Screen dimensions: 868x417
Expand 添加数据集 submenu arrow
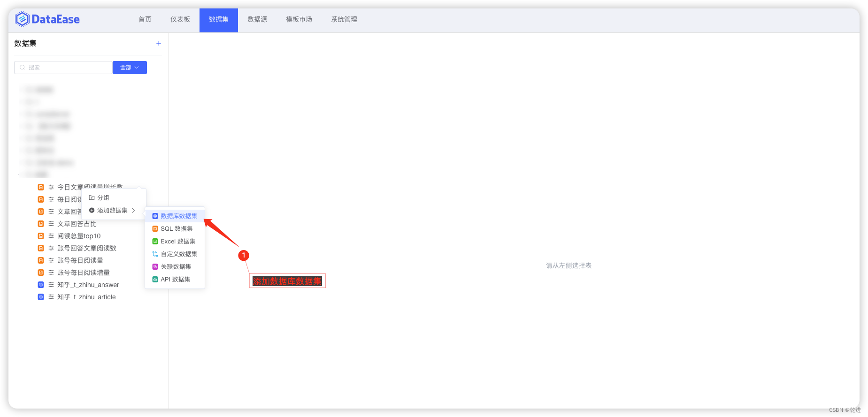134,211
